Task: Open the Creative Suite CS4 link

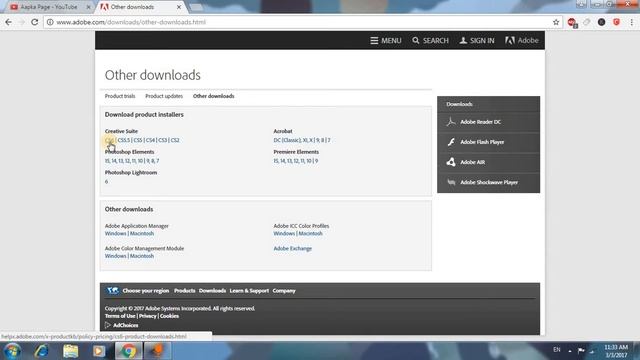Action: 150,140
